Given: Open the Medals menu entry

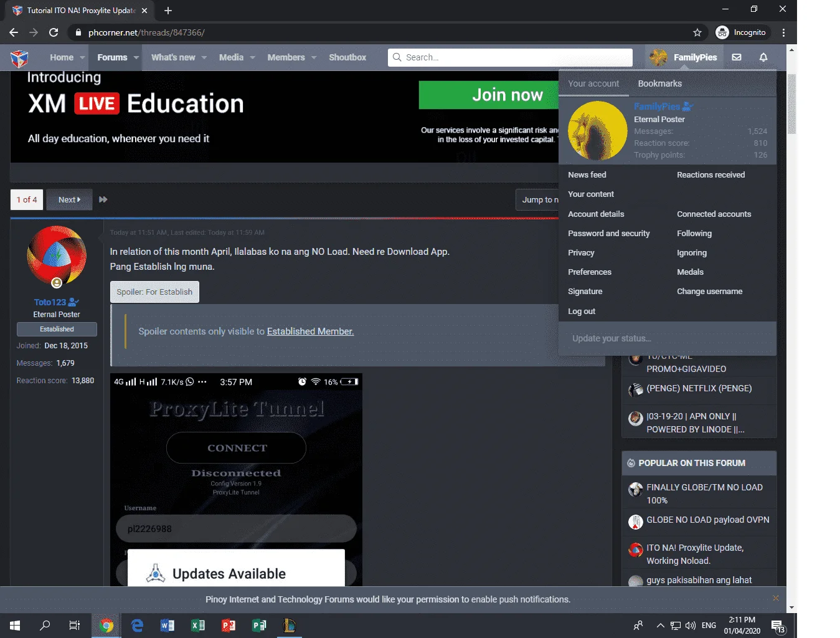Looking at the screenshot, I should click(690, 272).
